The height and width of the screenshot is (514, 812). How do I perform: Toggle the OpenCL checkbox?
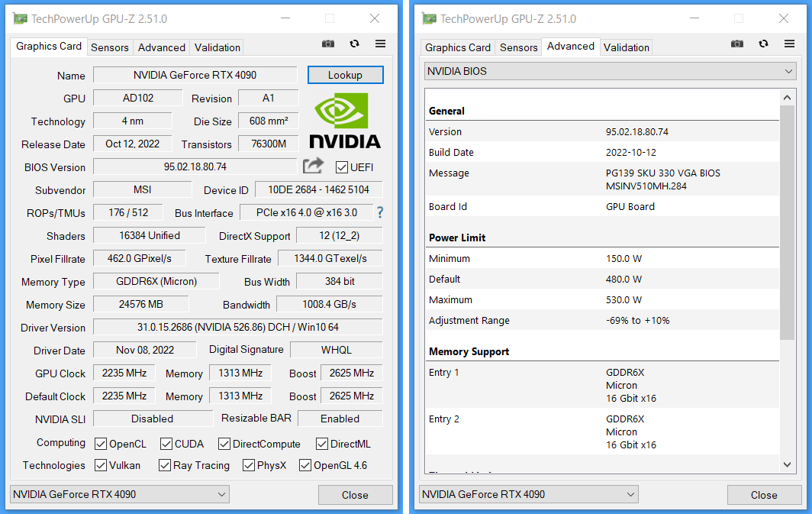[101, 444]
